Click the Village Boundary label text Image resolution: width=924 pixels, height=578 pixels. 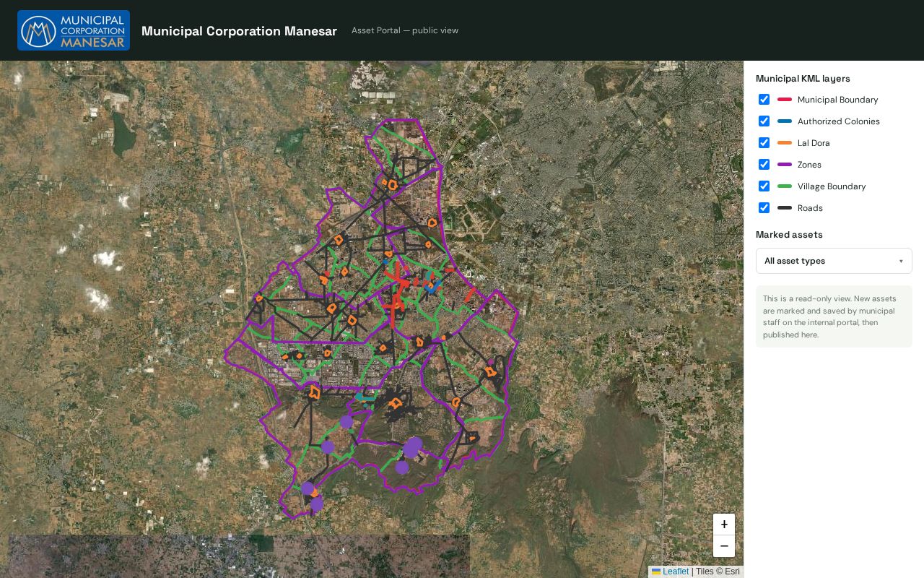click(832, 186)
